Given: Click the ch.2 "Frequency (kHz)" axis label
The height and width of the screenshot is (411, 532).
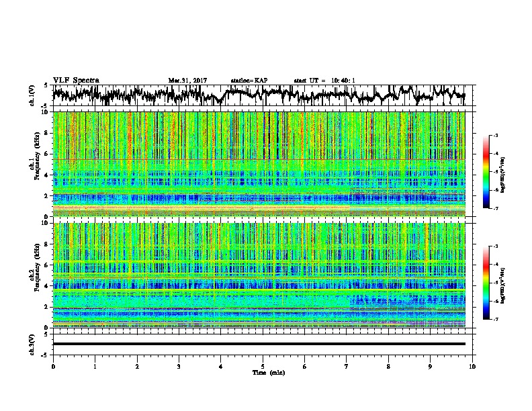Looking at the screenshot, I should (x=37, y=267).
